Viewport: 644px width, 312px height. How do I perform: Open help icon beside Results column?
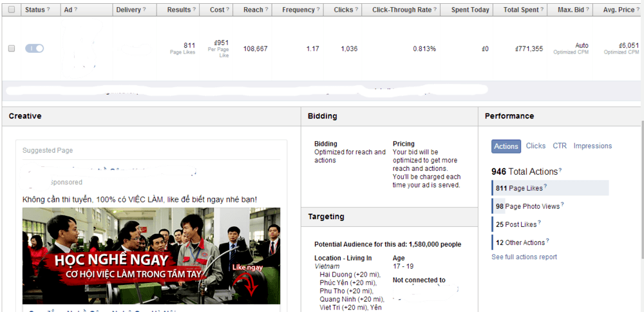coord(194,10)
